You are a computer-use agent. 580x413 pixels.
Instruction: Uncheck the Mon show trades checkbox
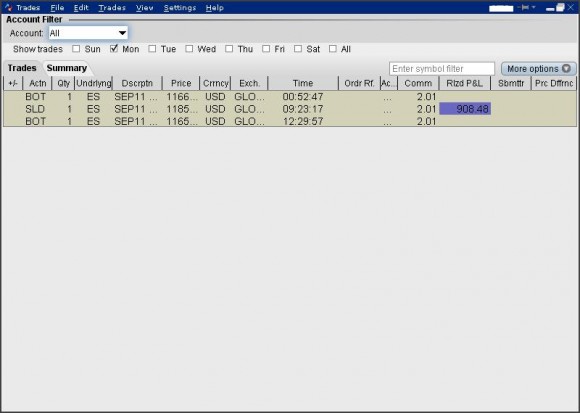coord(114,48)
